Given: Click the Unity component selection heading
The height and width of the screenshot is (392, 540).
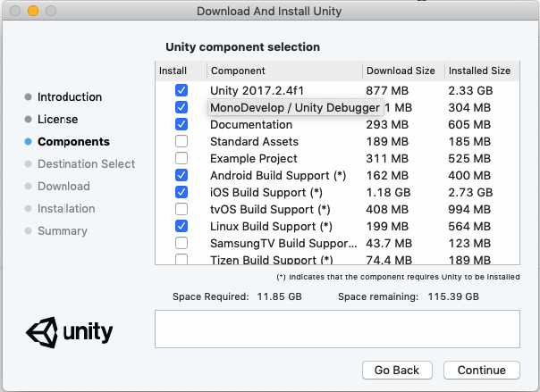Looking at the screenshot, I should (x=243, y=46).
